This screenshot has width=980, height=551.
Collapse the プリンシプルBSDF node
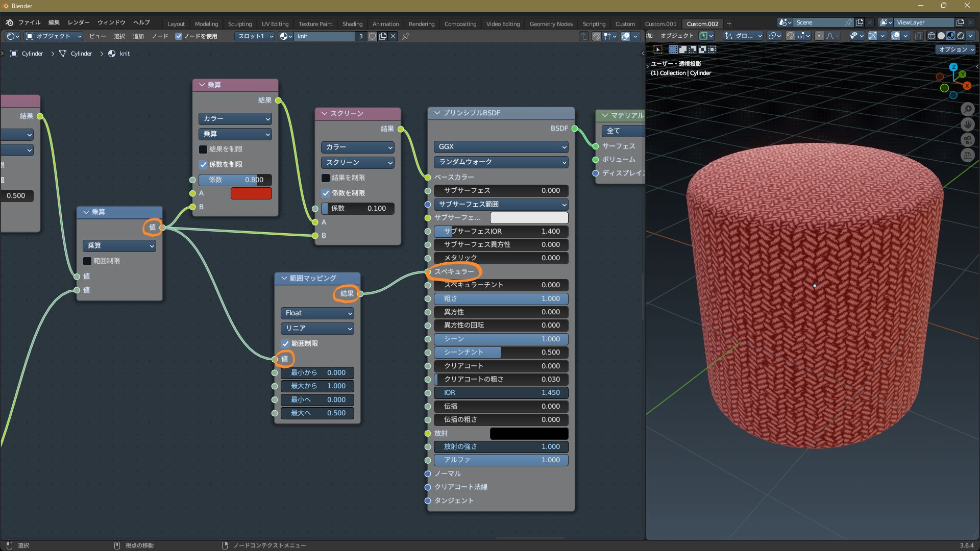pyautogui.click(x=437, y=113)
